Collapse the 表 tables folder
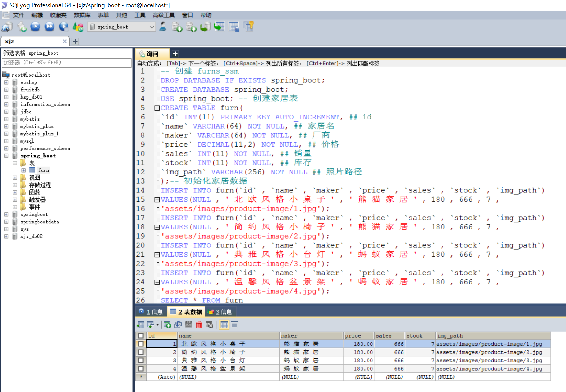The image size is (566, 392). [15, 163]
